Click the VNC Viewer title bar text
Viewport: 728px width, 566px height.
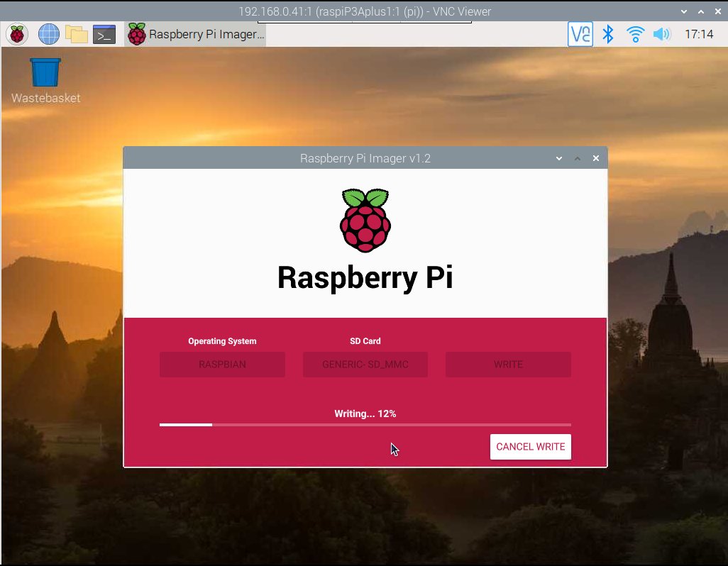pyautogui.click(x=365, y=11)
